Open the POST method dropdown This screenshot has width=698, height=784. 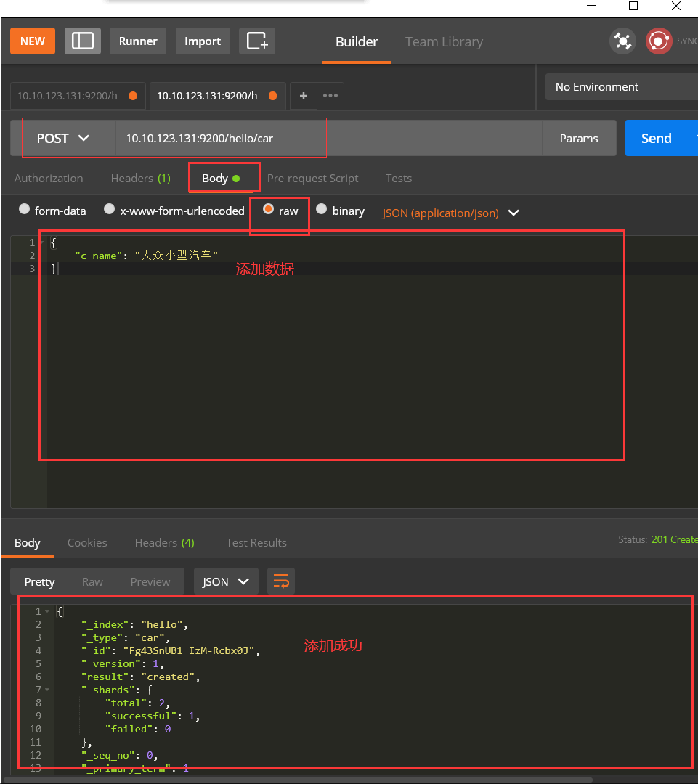[x=63, y=138]
